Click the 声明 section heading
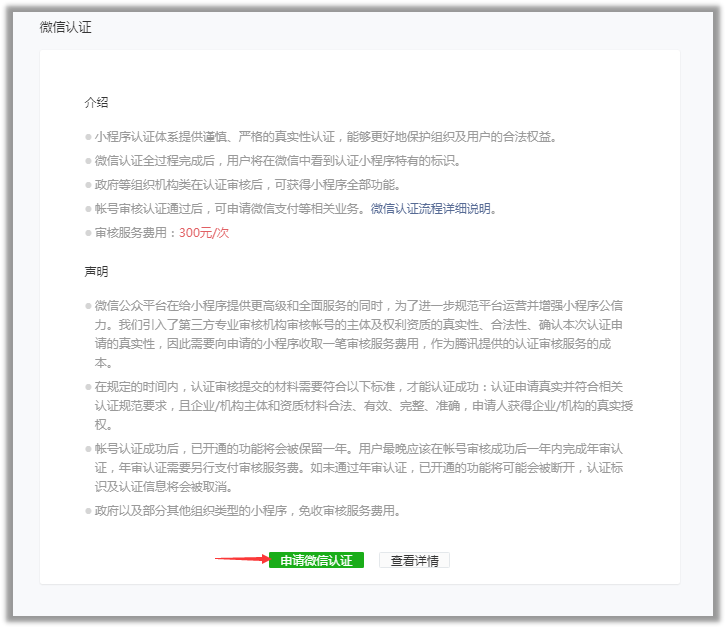This screenshot has width=725, height=627. [x=96, y=271]
